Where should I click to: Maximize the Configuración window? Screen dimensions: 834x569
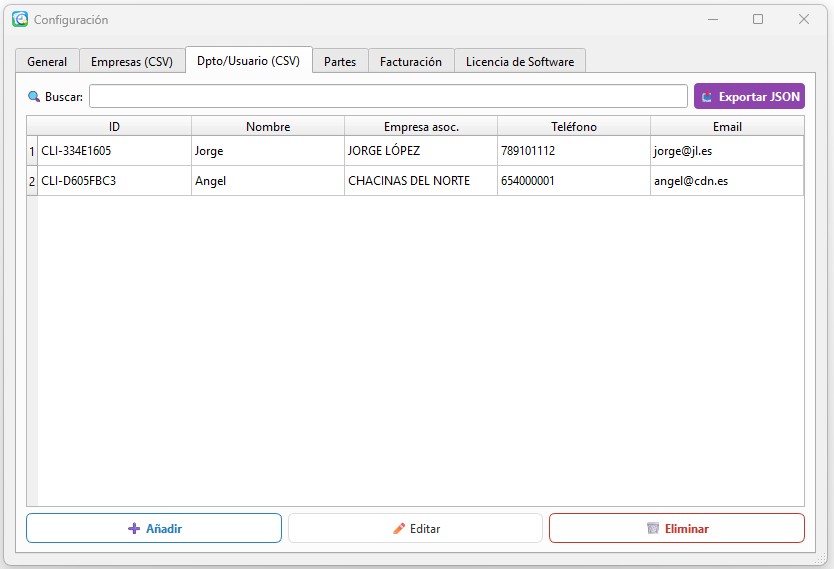coord(758,19)
